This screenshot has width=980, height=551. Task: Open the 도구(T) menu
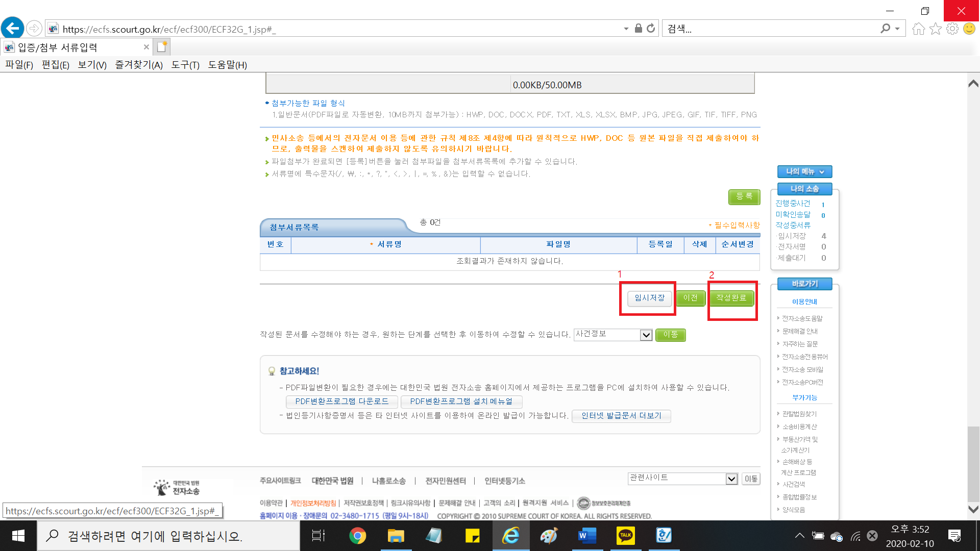(185, 65)
